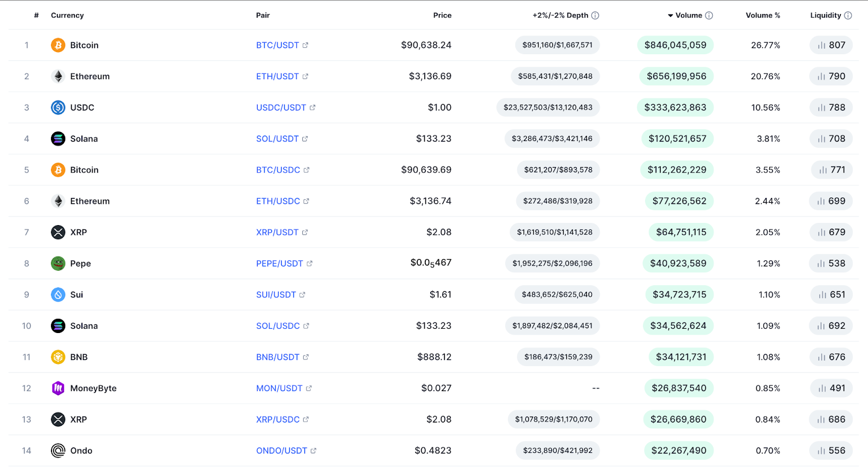Image resolution: width=868 pixels, height=467 pixels.
Task: Click the Sui droplet logo
Action: coord(58,295)
